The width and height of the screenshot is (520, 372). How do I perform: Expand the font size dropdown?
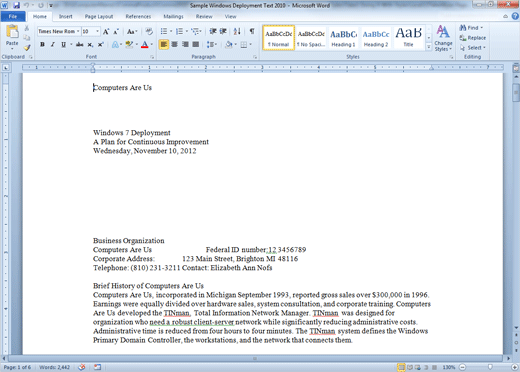click(x=97, y=31)
